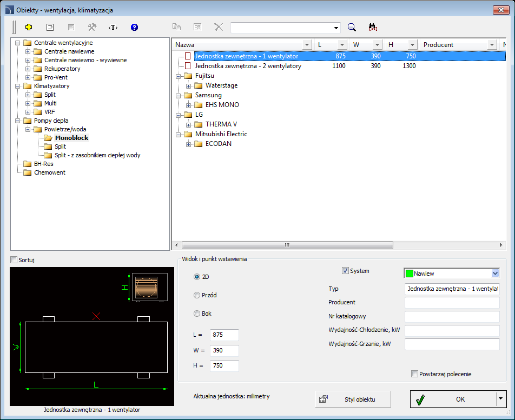Click the list view toolbar icon

click(x=50, y=27)
